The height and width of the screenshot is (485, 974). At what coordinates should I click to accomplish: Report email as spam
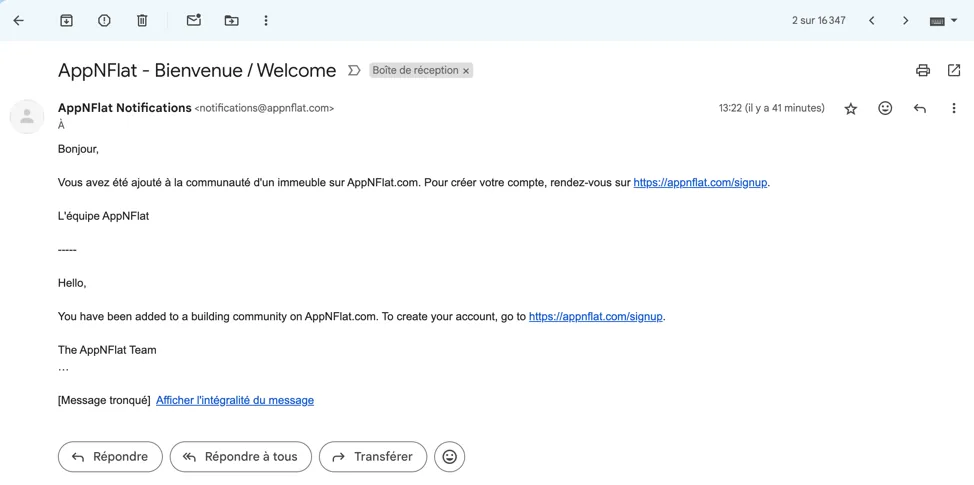pos(104,20)
